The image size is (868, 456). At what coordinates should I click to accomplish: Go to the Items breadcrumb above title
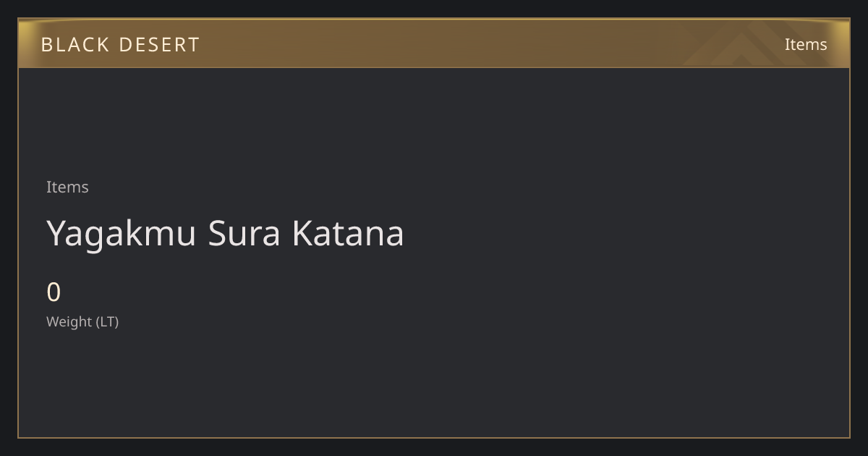tap(67, 187)
